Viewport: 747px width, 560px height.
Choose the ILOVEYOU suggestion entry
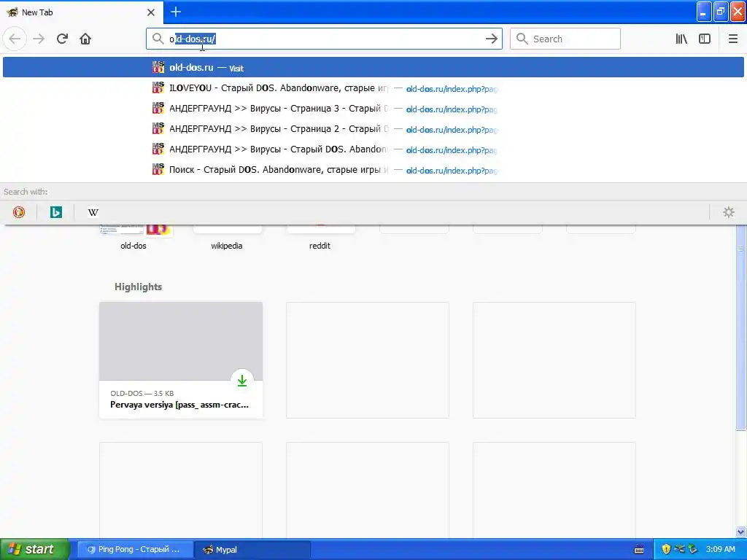[373, 88]
